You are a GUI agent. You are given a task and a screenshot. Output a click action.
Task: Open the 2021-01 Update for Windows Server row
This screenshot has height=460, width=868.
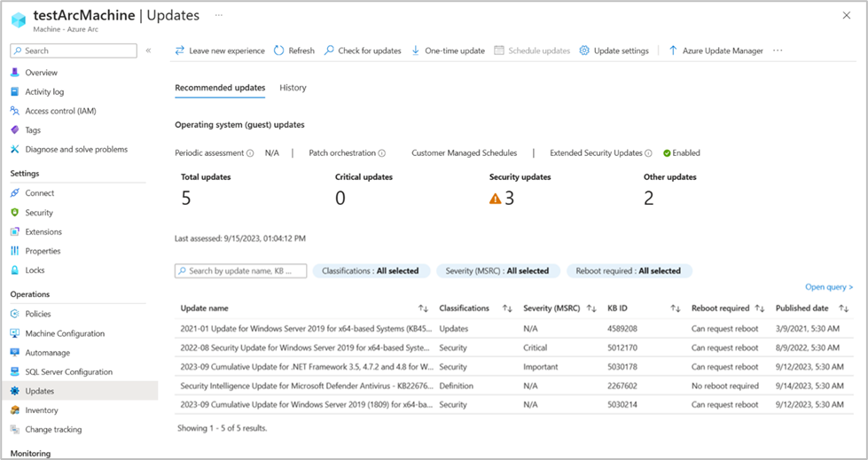(513, 328)
